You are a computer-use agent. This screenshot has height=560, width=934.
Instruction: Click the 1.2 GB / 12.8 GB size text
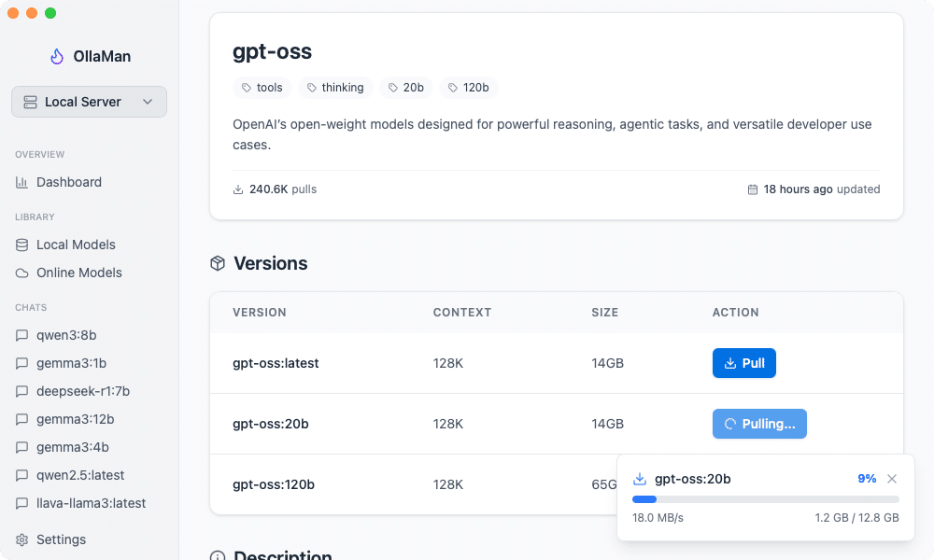856,518
